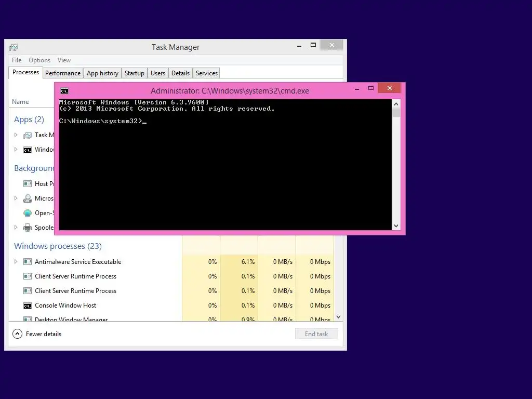Click the Console Window Host icon
The width and height of the screenshot is (532, 399).
click(x=28, y=305)
